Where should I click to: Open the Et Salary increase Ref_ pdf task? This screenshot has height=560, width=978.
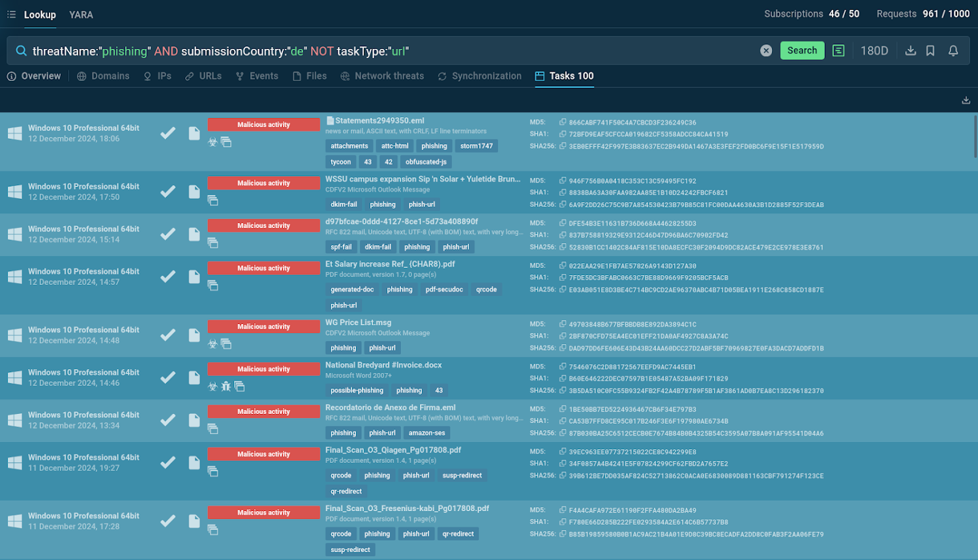click(390, 264)
